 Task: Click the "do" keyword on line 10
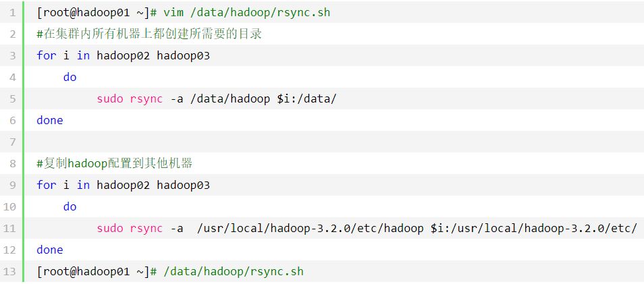[70, 207]
